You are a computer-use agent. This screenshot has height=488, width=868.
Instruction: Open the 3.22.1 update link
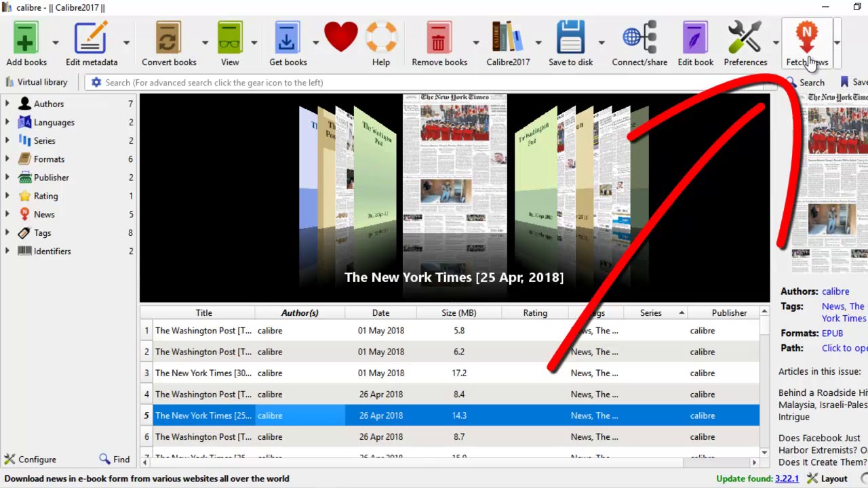point(787,479)
